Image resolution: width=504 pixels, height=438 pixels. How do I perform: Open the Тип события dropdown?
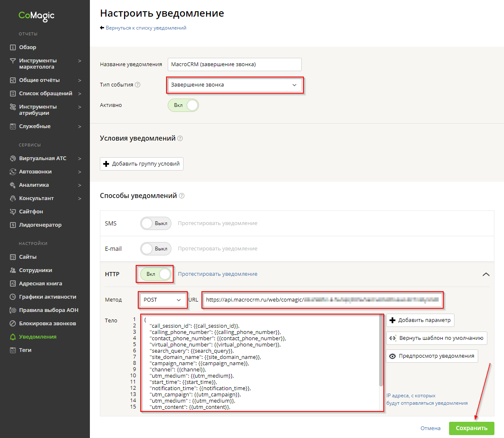(x=235, y=85)
